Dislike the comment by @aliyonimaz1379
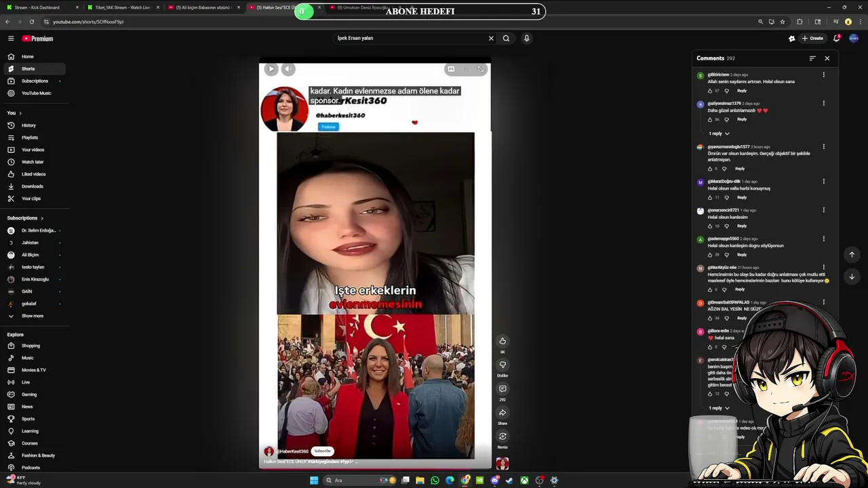868x488 pixels. [726, 119]
